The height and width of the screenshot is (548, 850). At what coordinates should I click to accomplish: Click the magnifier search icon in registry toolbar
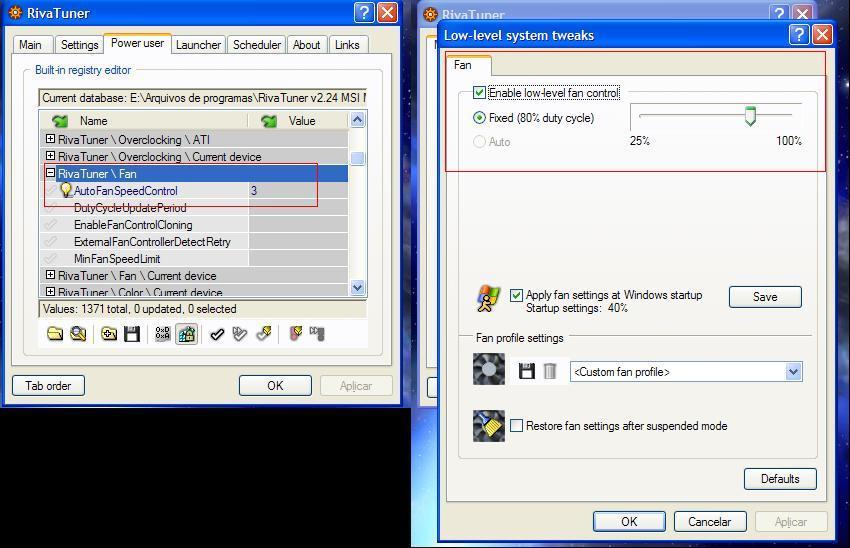[x=78, y=333]
